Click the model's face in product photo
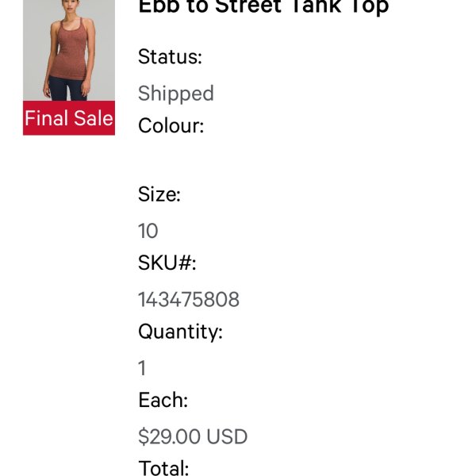This screenshot has width=476, height=476. point(71,6)
